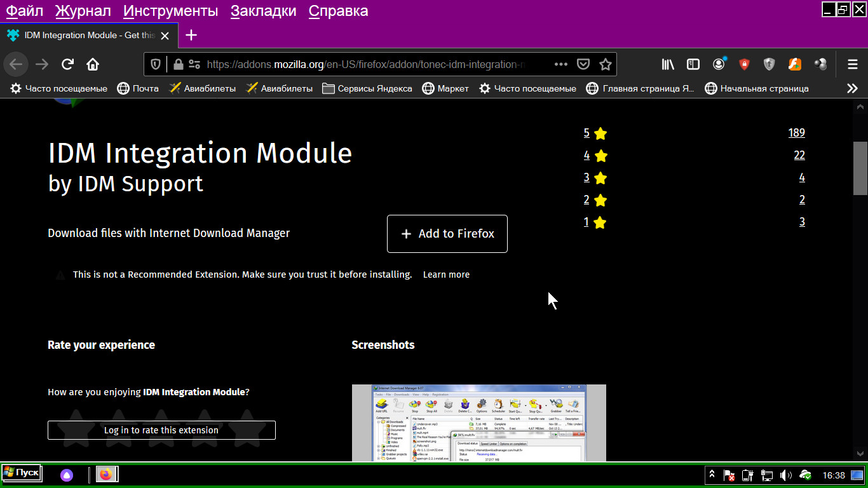Open a new tab with plus button

[x=191, y=35]
